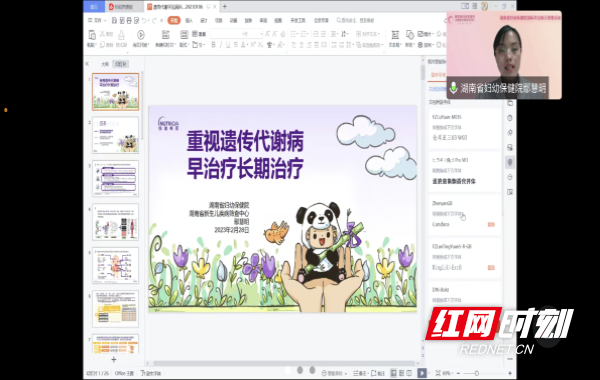Image resolution: width=600 pixels, height=380 pixels.
Task: Click the Save icon in quick toolbar
Action: [x=114, y=20]
